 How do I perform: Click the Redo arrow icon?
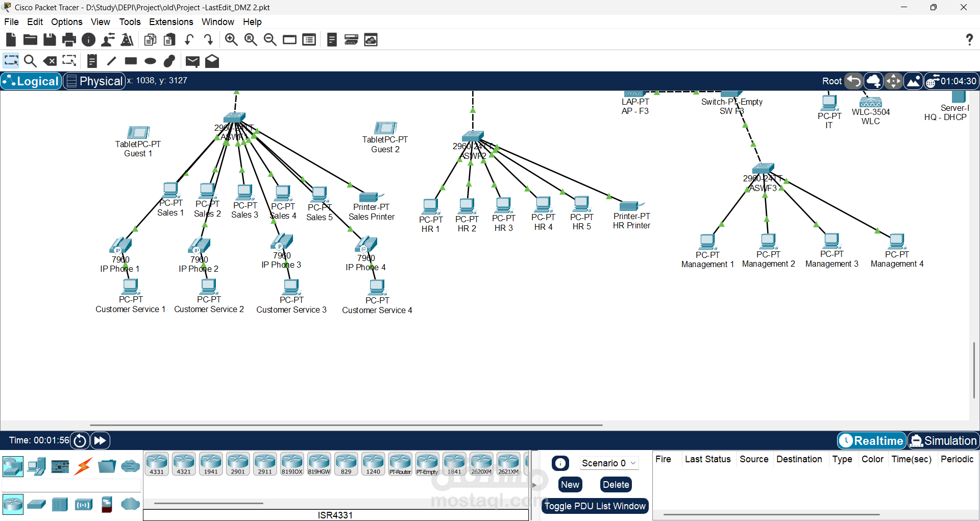click(x=208, y=40)
